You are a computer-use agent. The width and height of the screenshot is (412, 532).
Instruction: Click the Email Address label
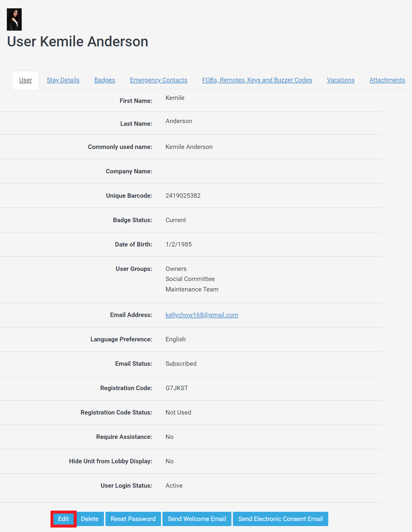click(x=131, y=315)
